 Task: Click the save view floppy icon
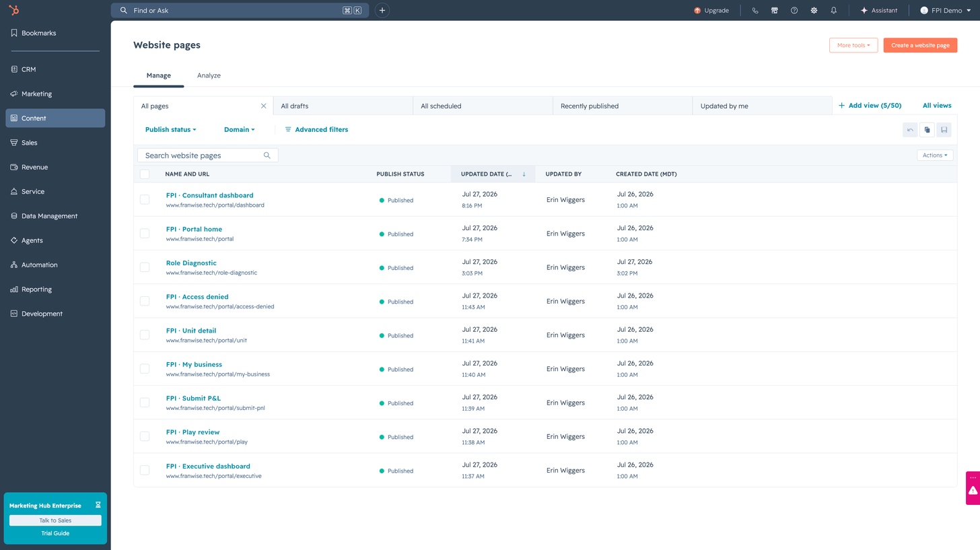pos(944,130)
